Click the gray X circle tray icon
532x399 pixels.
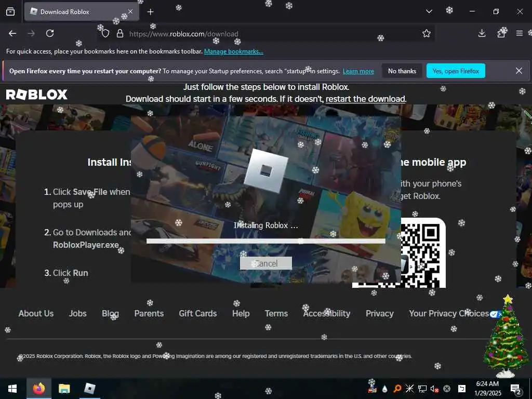pos(447,389)
